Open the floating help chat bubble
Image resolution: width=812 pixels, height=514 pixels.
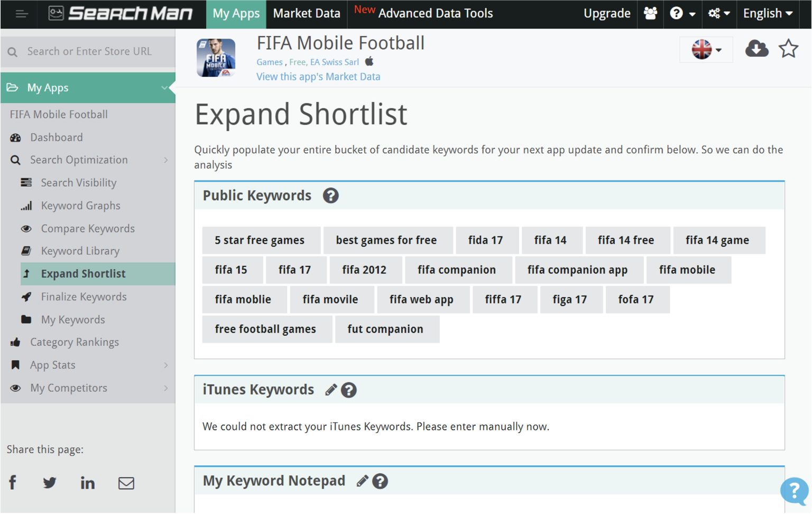click(x=795, y=491)
